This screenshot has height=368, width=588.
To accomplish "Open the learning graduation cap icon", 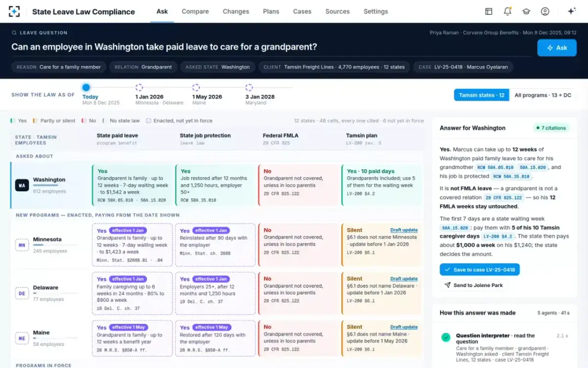I will click(526, 11).
